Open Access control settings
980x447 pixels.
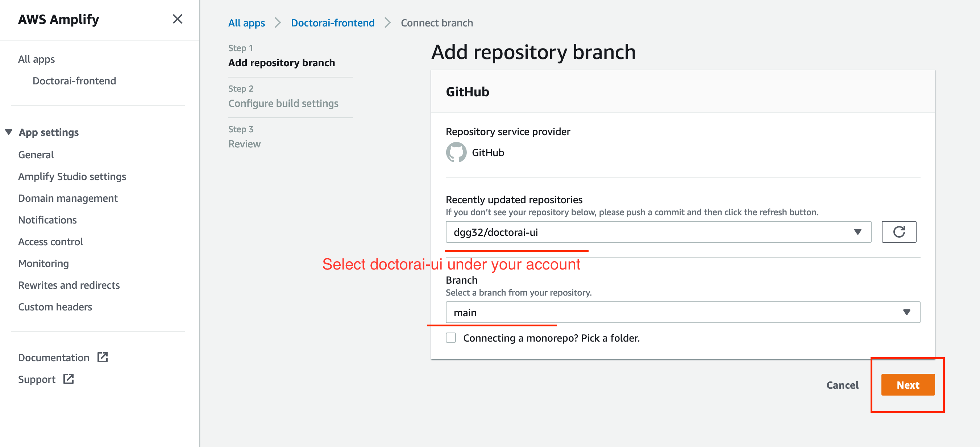point(51,242)
